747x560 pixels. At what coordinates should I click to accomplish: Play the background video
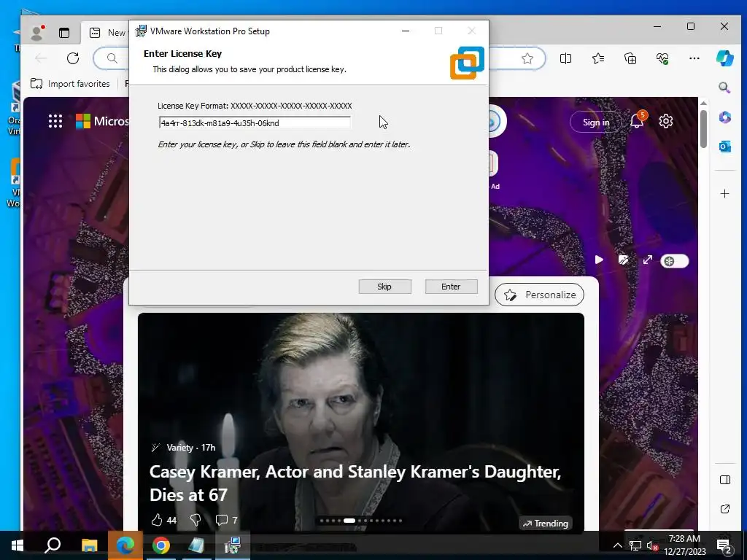coord(599,260)
